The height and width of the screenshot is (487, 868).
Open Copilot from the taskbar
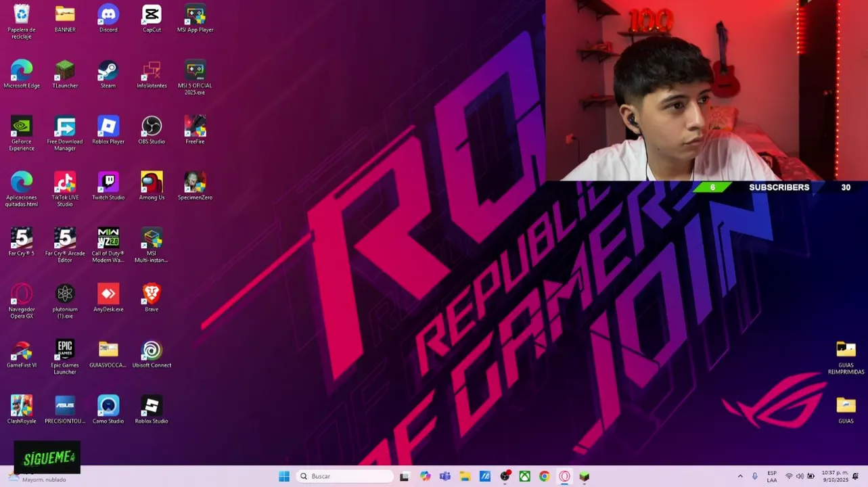(x=425, y=476)
